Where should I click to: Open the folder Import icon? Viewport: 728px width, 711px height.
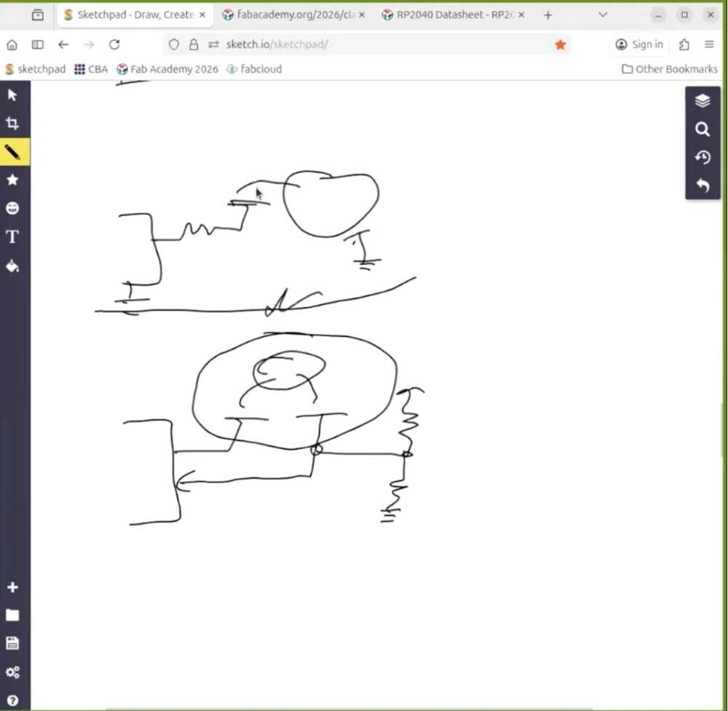point(12,615)
